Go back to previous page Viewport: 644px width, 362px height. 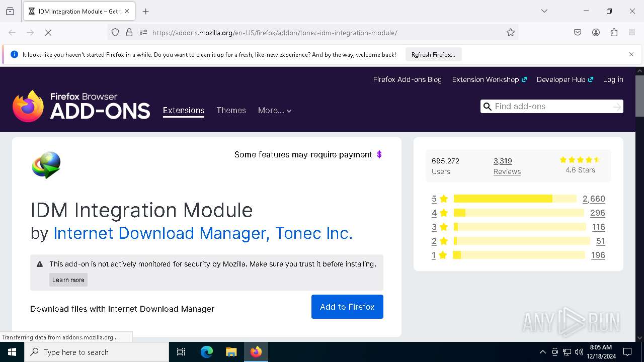12,33
